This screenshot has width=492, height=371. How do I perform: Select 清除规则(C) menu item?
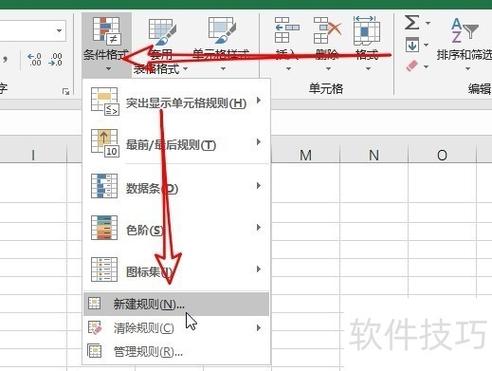pyautogui.click(x=176, y=328)
